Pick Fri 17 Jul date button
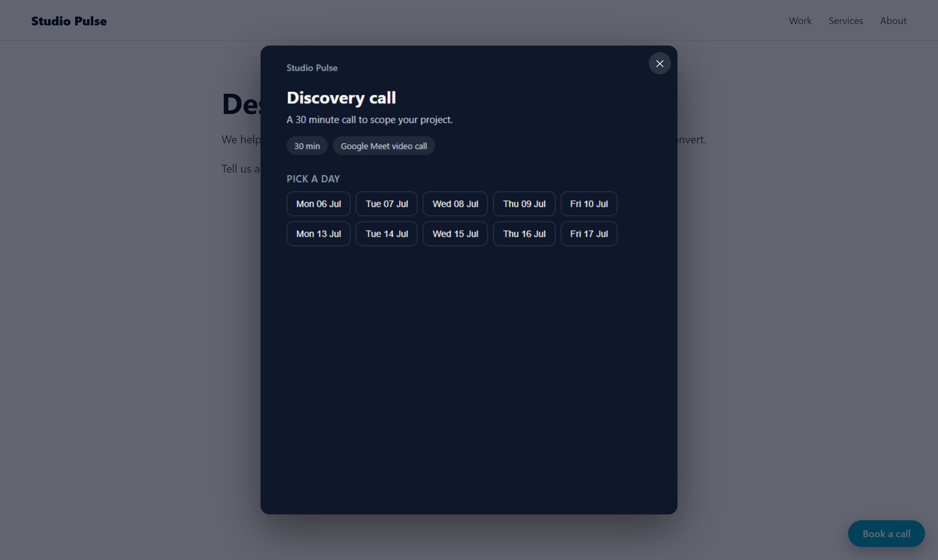 589,234
